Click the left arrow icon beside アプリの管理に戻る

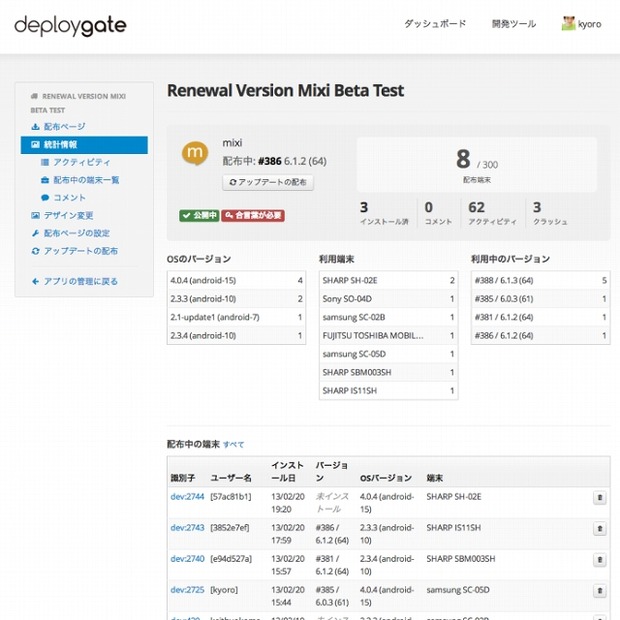point(35,282)
